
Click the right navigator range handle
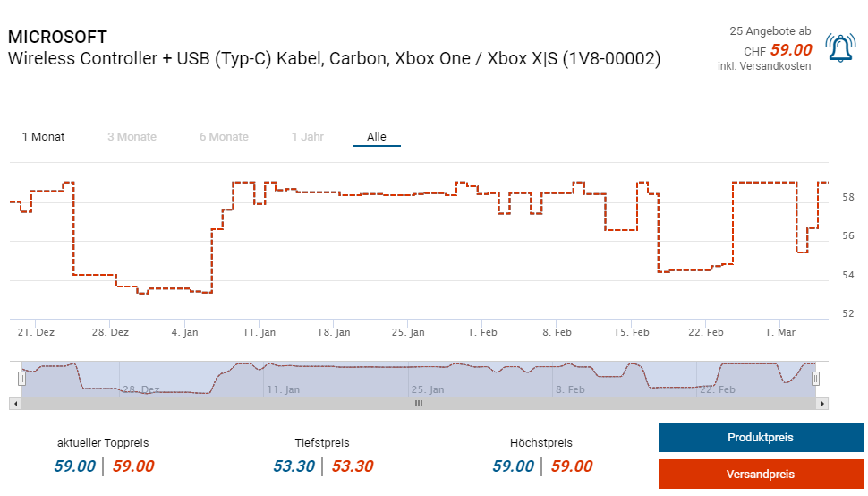815,379
